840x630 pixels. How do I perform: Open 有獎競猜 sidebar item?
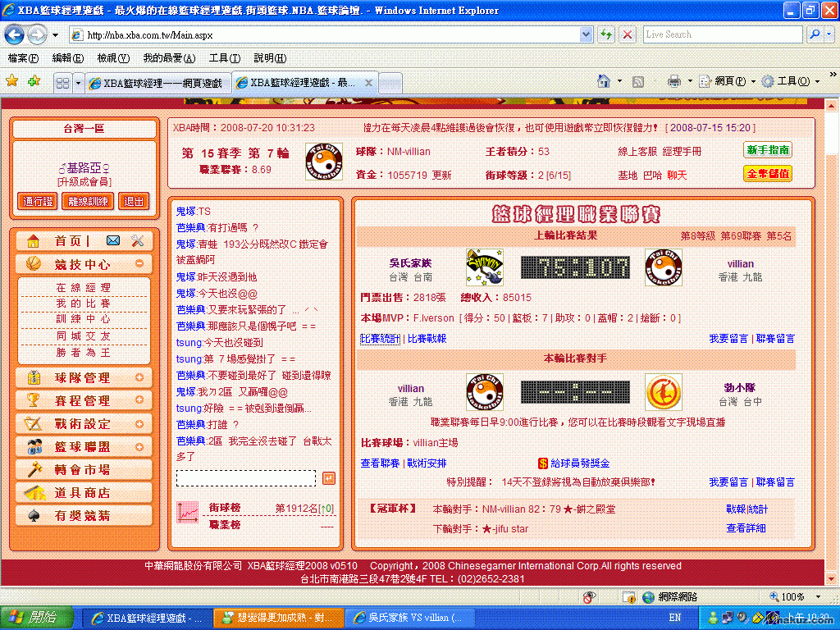pyautogui.click(x=84, y=516)
